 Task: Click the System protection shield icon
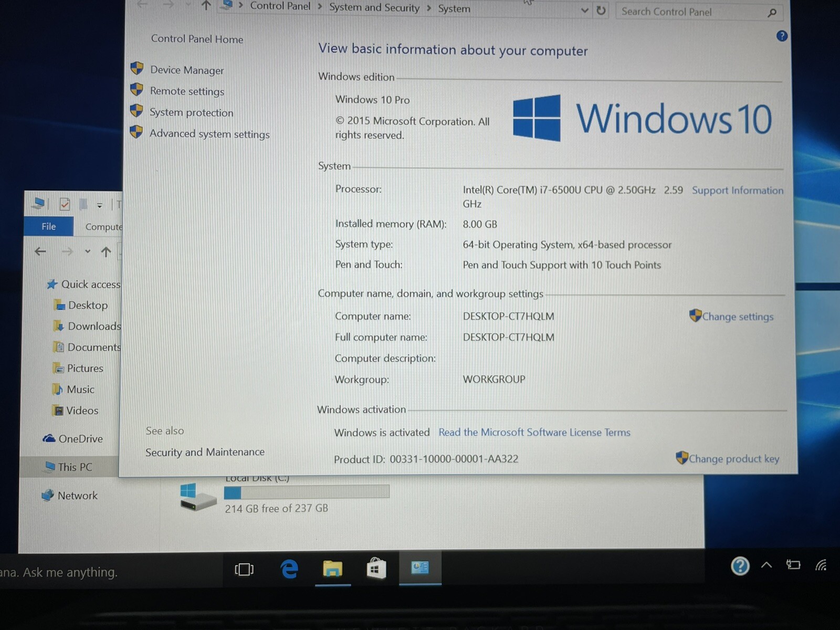pos(136,110)
